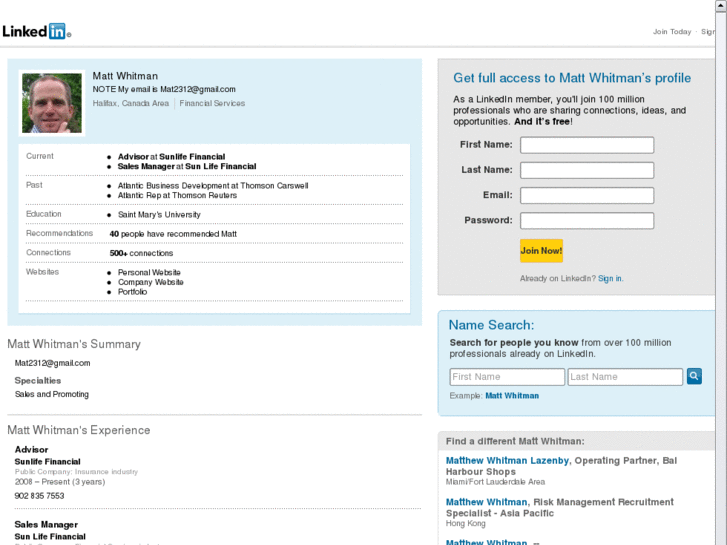Open the Company Website link
The width and height of the screenshot is (727, 545).
(151, 282)
